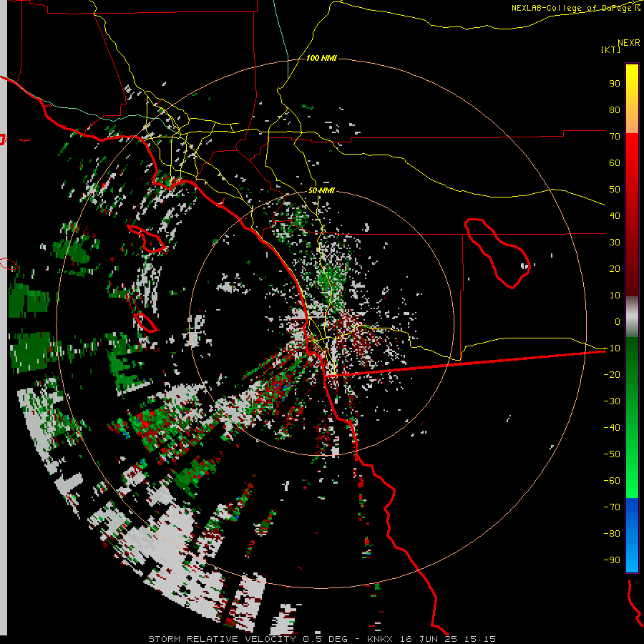Click the 40 value on the velocity scale
644x644 pixels.
click(x=615, y=215)
